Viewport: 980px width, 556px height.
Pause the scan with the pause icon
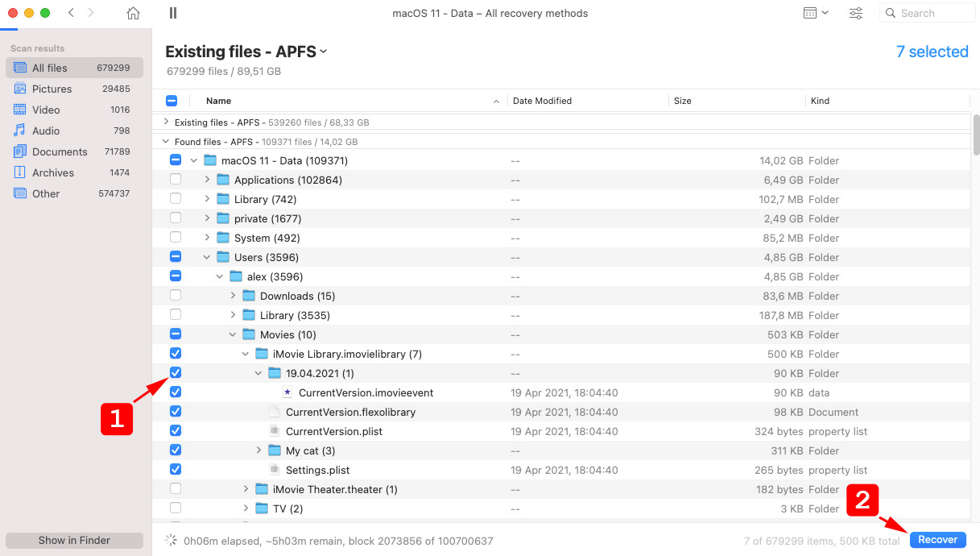click(173, 13)
